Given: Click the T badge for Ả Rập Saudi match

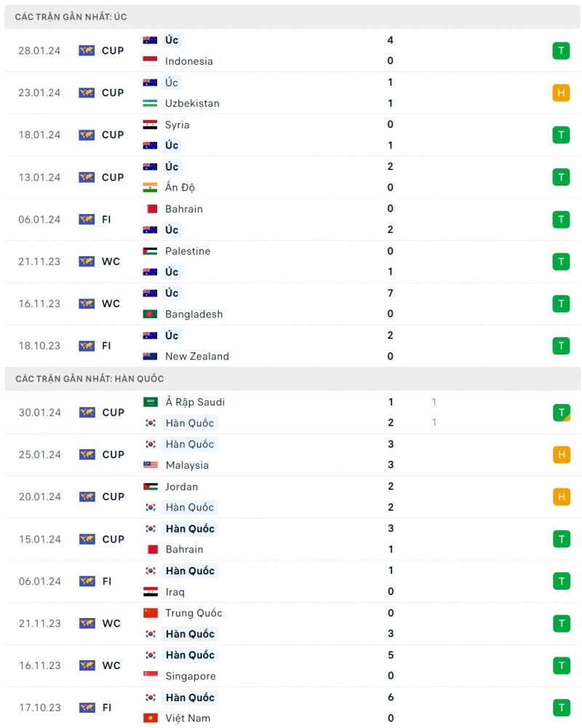Looking at the screenshot, I should click(x=561, y=413).
